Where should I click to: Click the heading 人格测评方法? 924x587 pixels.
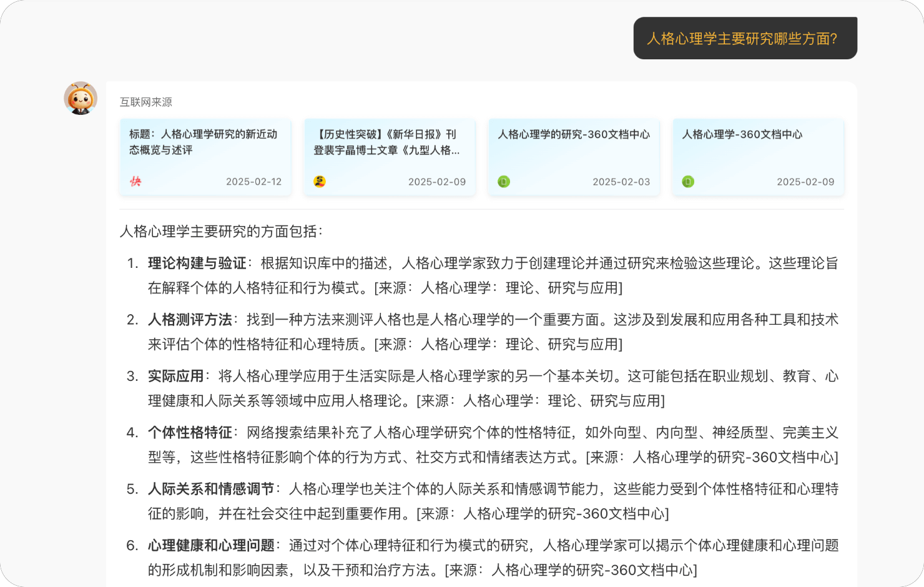pos(190,320)
